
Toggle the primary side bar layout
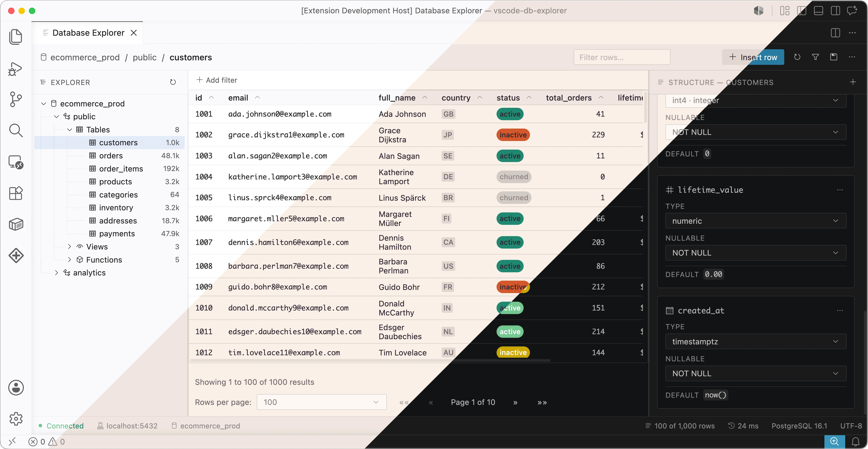point(802,11)
